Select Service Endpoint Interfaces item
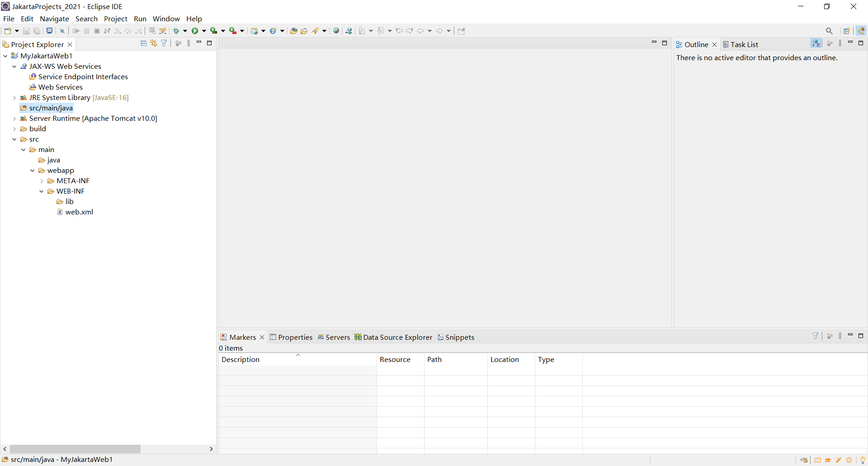This screenshot has height=466, width=868. (x=79, y=76)
